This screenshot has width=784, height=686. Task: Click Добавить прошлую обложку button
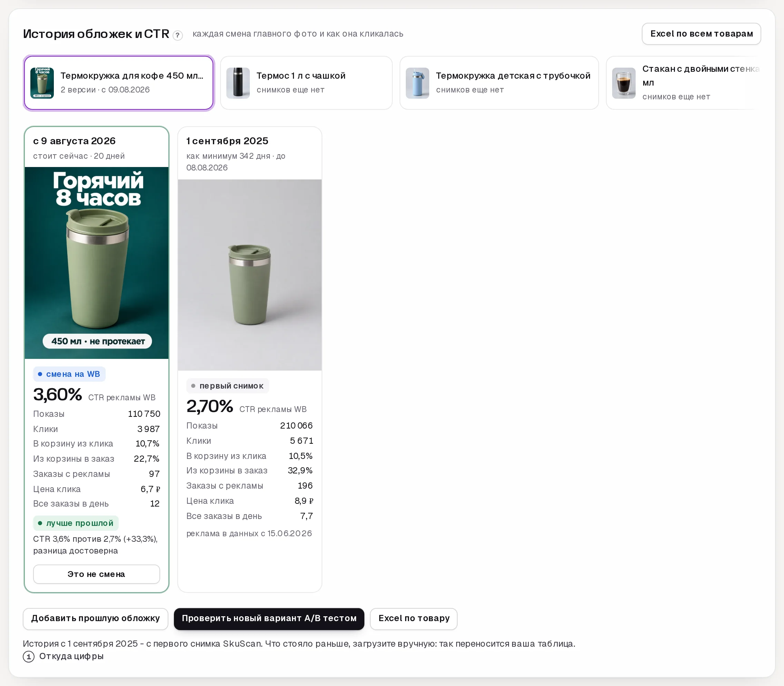[x=95, y=619]
